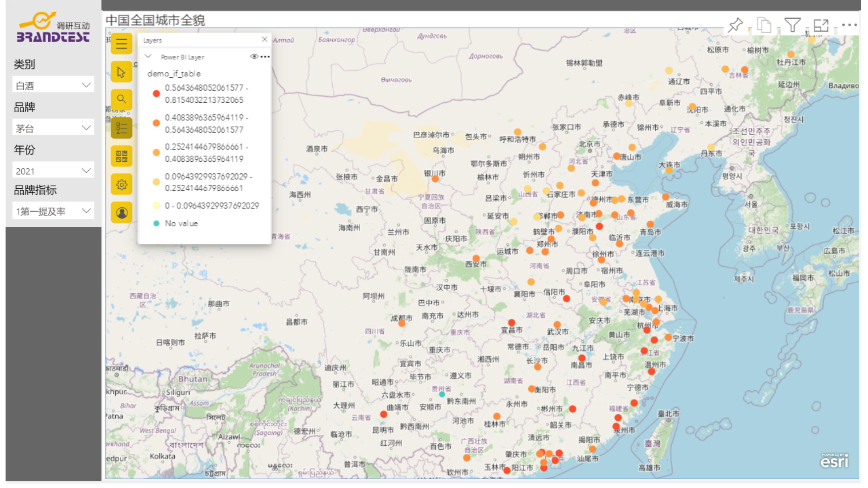Click the 西宁市 map label
This screenshot has width=868, height=488.
[367, 209]
